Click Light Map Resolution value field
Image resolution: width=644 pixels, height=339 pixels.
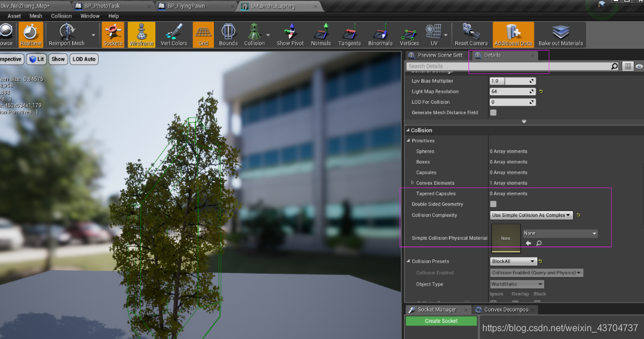tap(513, 92)
